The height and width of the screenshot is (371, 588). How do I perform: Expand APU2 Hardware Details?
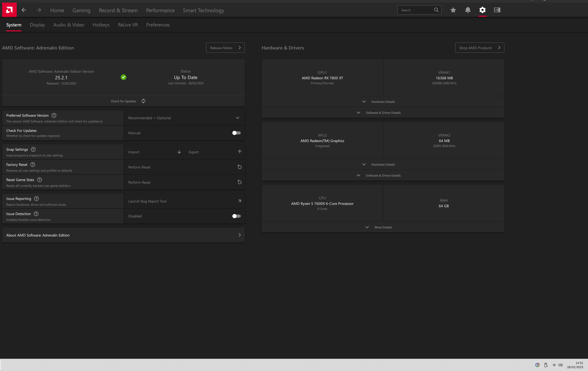pyautogui.click(x=383, y=164)
